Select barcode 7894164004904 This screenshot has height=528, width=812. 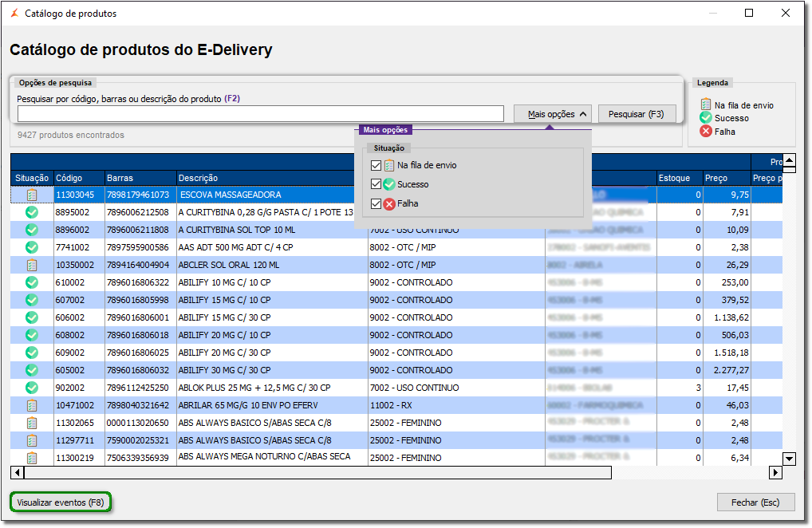141,265
